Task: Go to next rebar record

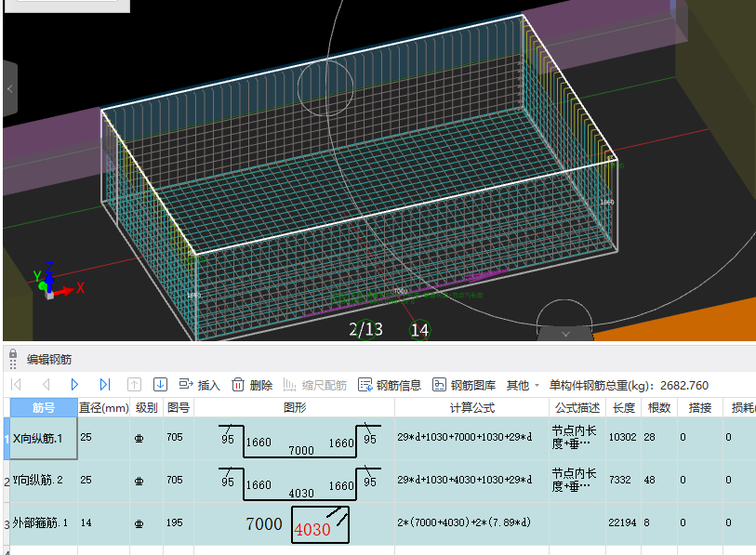Action: (x=74, y=384)
